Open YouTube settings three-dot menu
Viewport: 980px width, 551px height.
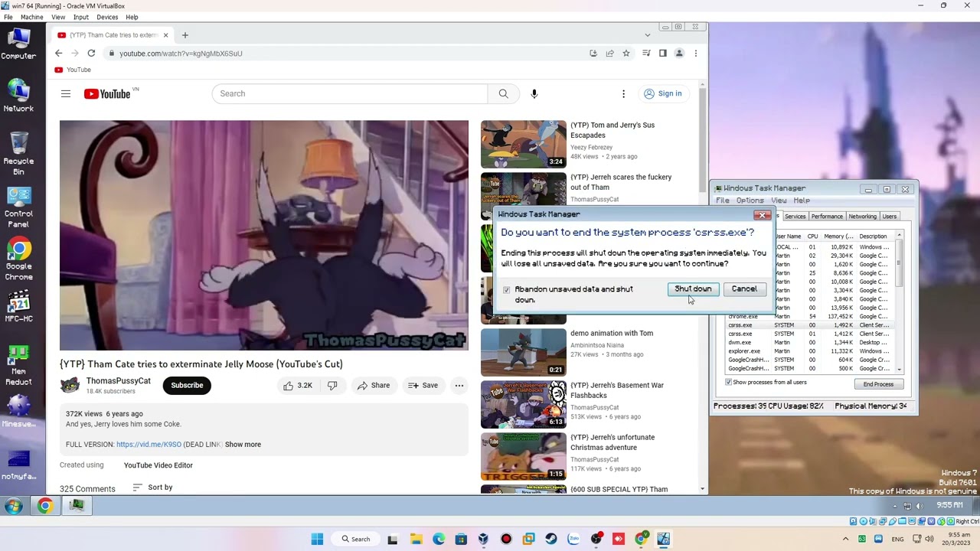(x=623, y=93)
